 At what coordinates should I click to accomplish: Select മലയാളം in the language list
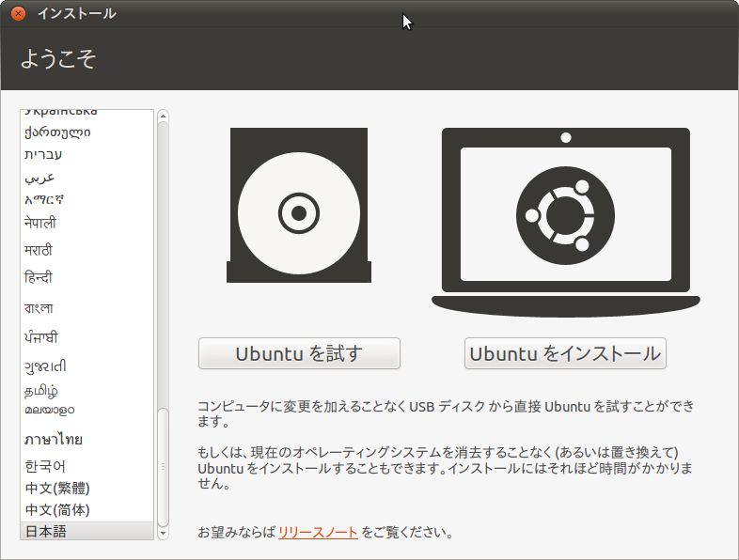pyautogui.click(x=86, y=410)
